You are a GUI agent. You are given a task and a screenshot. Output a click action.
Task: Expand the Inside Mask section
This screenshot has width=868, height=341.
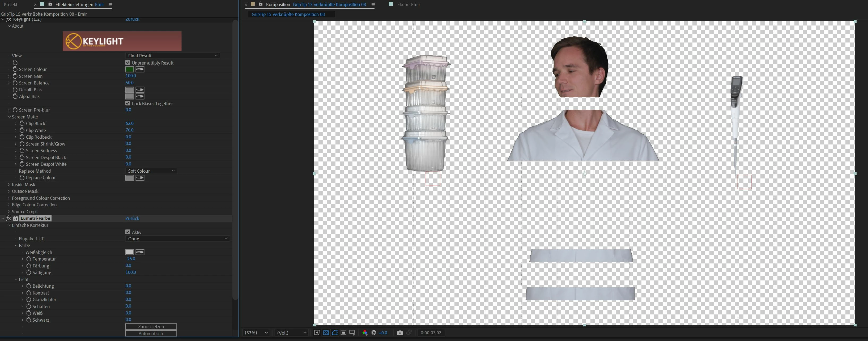9,185
